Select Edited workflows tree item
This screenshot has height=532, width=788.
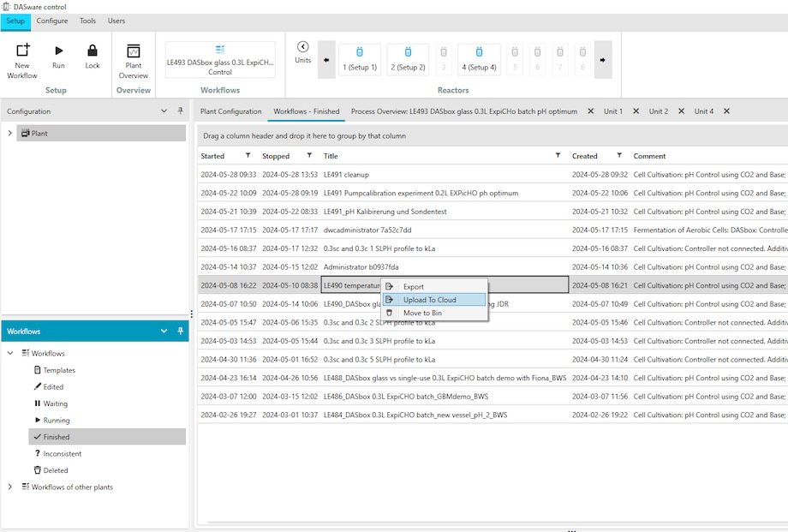[x=49, y=386]
